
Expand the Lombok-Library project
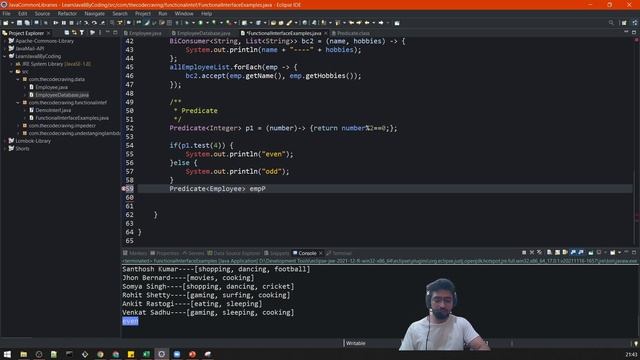point(5,141)
